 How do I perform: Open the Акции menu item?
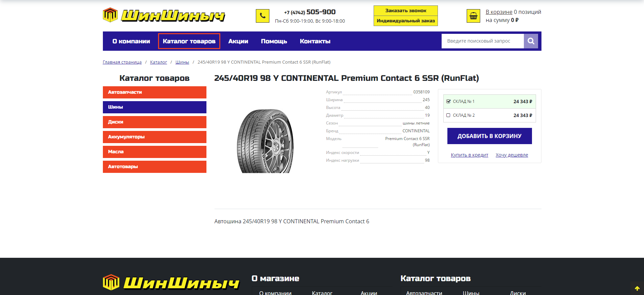(x=238, y=41)
